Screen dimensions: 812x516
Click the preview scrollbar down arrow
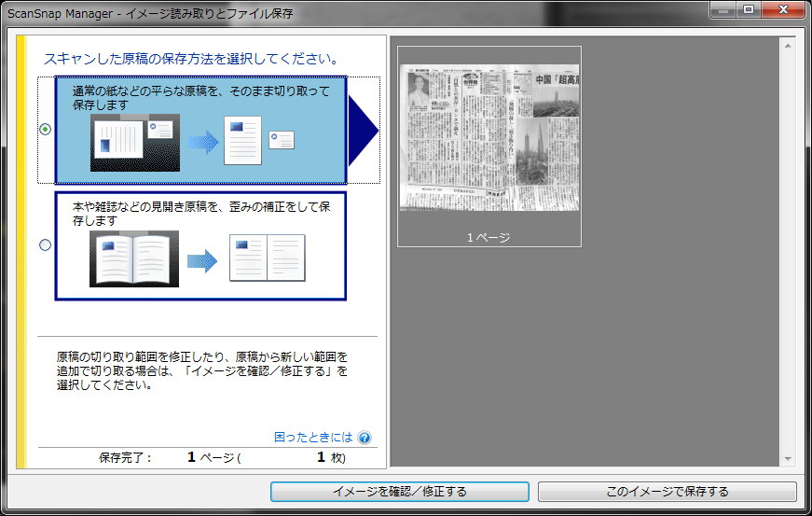[788, 459]
